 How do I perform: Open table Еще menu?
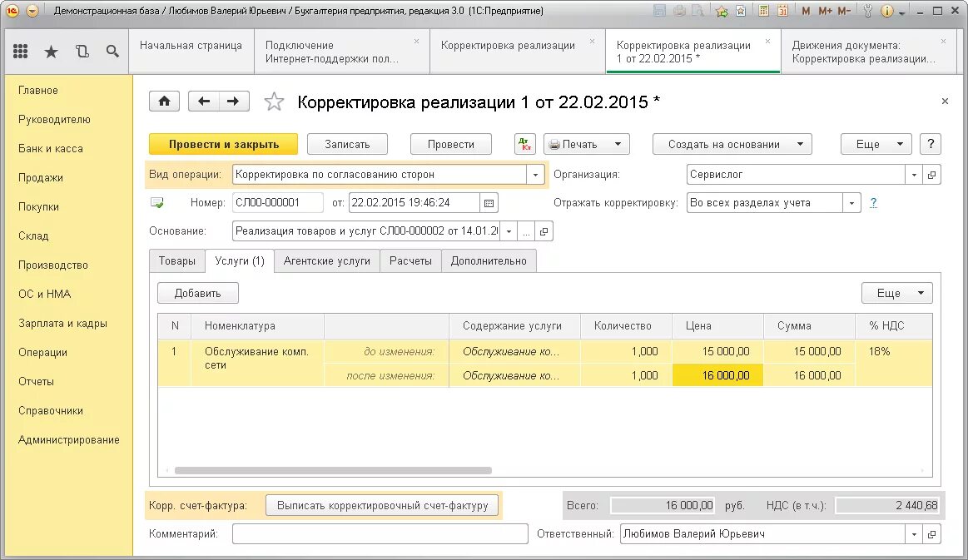pyautogui.click(x=897, y=293)
